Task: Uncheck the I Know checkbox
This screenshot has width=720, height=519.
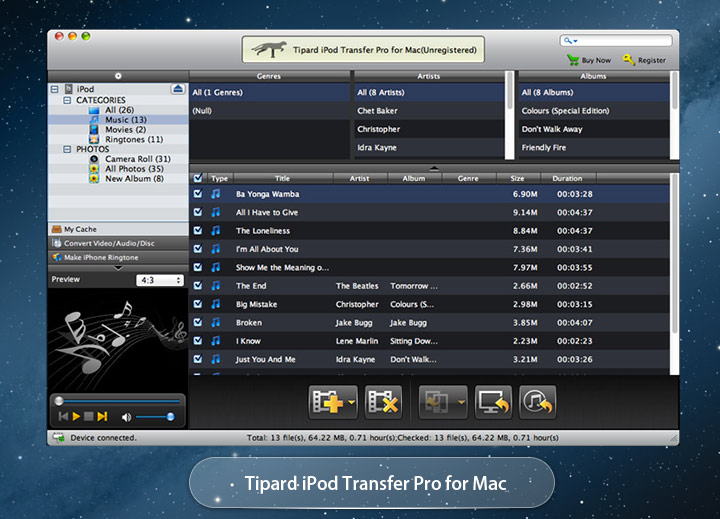Action: coord(198,341)
